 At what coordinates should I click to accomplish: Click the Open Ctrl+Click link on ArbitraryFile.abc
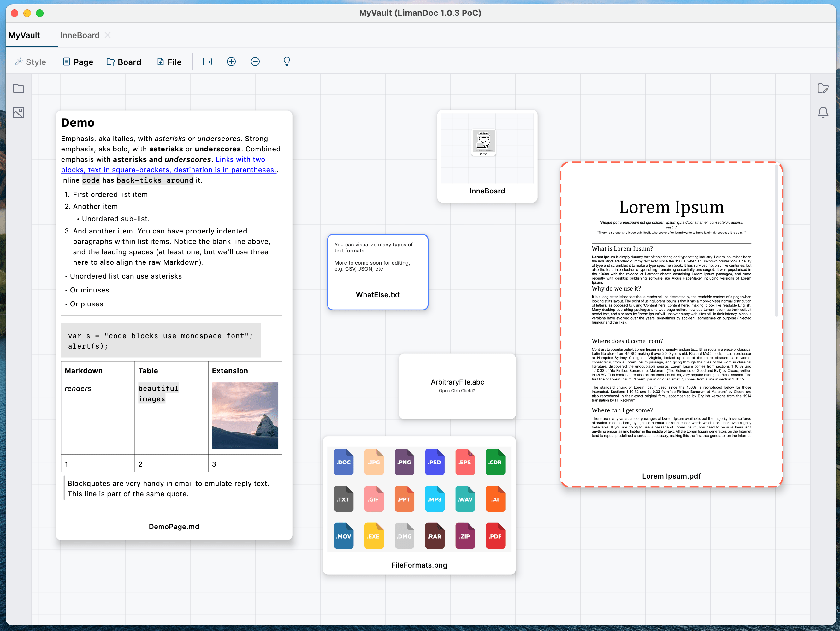[457, 391]
